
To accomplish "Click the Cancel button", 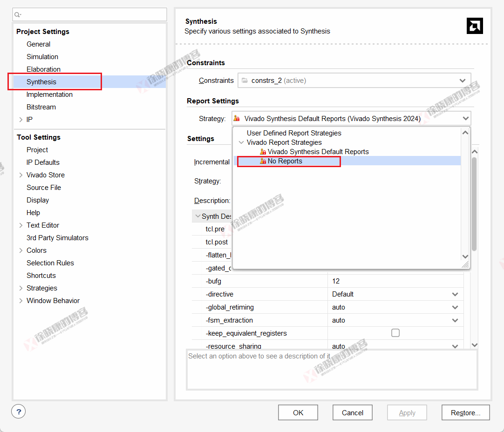I will (x=353, y=413).
